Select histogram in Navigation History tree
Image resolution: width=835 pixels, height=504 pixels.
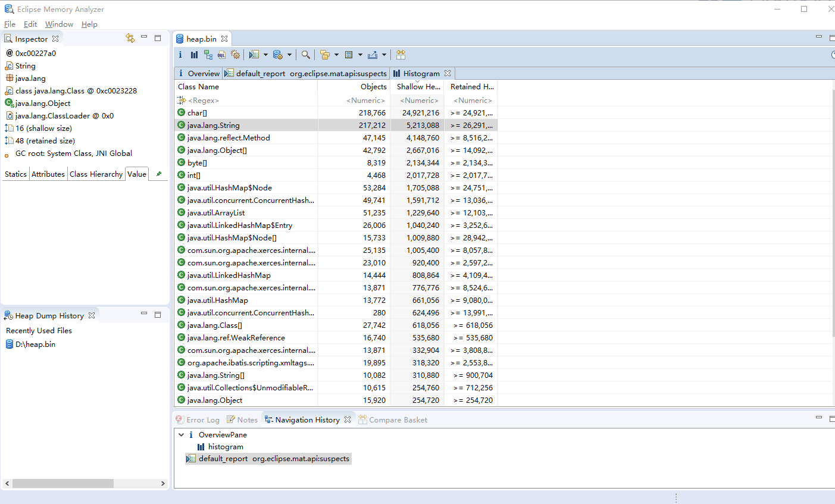tap(220, 447)
